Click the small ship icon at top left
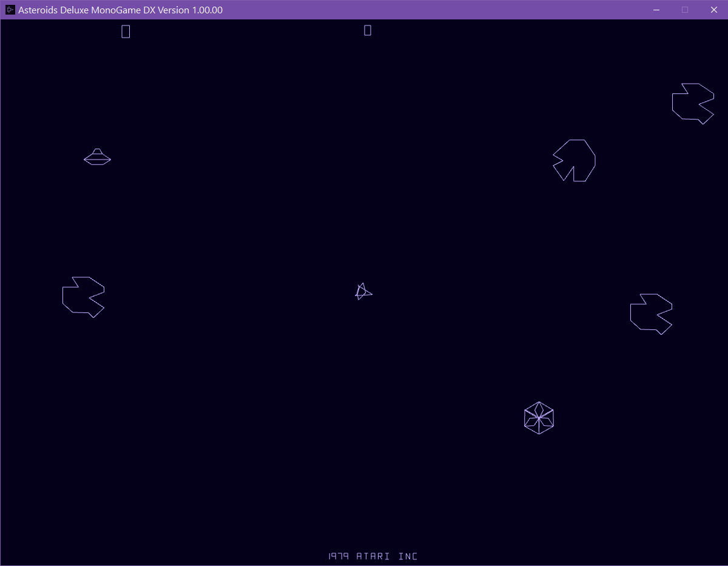 coord(126,30)
